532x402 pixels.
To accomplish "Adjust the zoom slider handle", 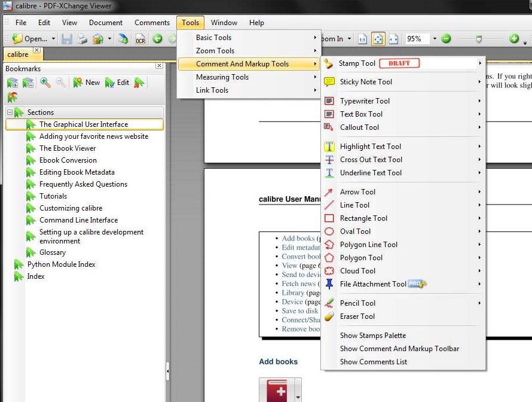I will coord(479,39).
